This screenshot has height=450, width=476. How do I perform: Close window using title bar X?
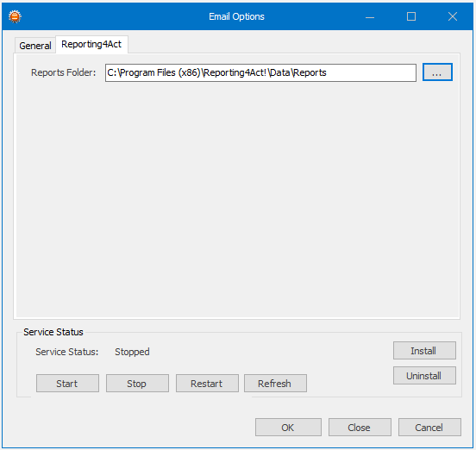(453, 16)
